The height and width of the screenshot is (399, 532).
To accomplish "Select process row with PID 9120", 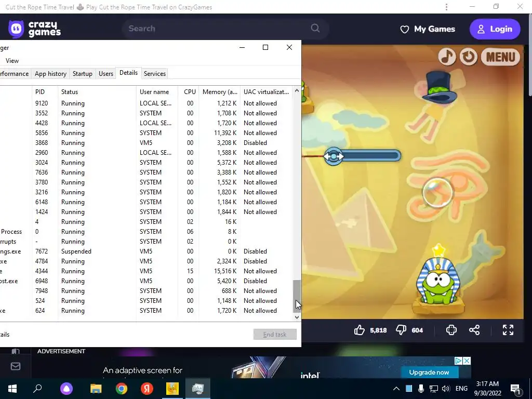I will click(146, 103).
